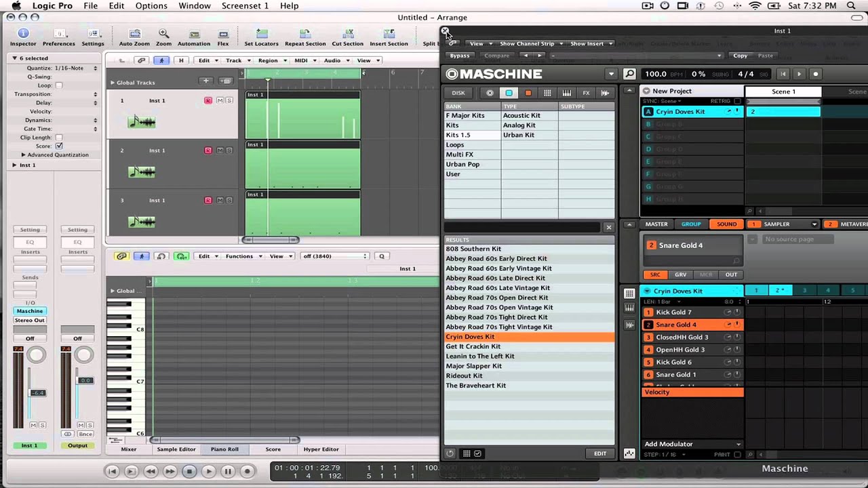Click the Piano Roll yellow link icon
Viewport: 868px width, 488px height.
121,256
